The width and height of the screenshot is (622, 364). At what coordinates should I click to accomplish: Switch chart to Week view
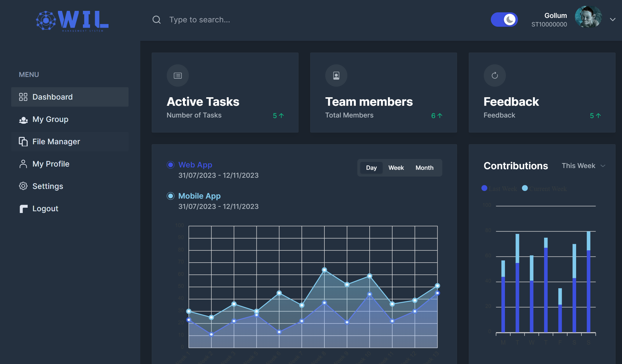(396, 168)
